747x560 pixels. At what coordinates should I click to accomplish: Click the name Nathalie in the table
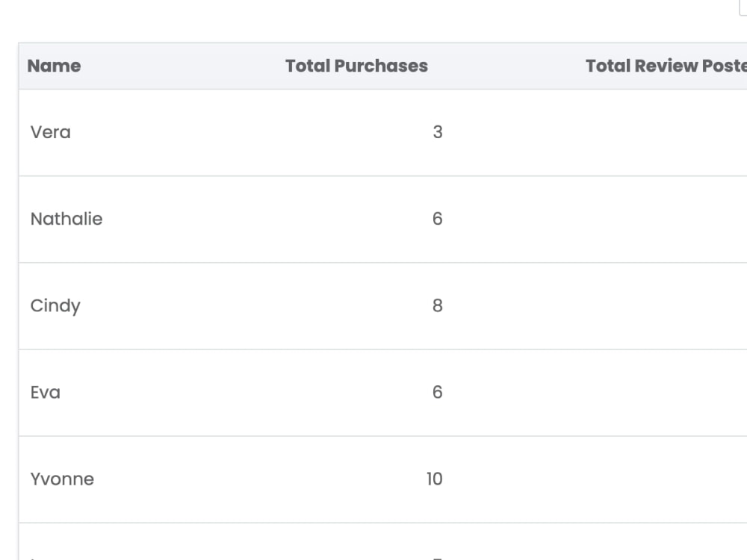(x=66, y=219)
